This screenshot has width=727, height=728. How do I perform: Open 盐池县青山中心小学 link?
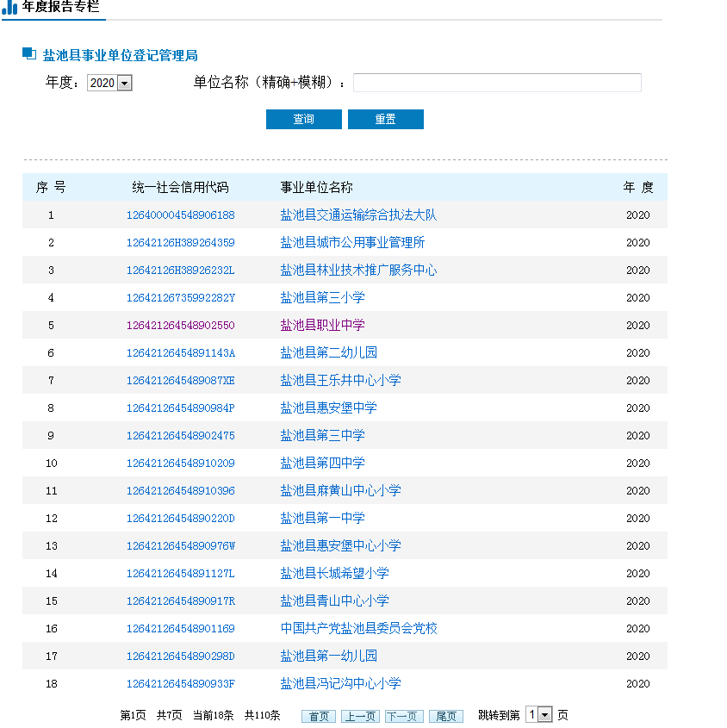335,600
